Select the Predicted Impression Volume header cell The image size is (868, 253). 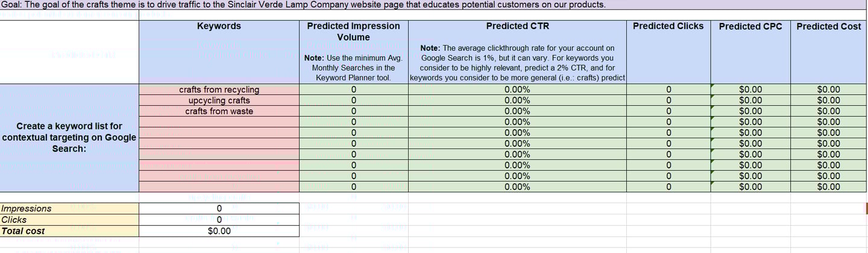(x=353, y=31)
